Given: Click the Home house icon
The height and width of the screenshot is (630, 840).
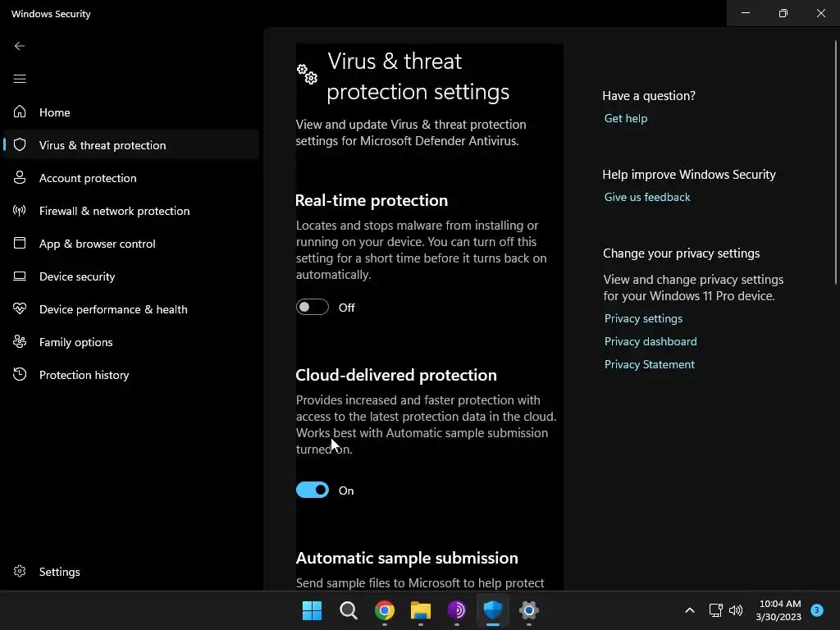Looking at the screenshot, I should click(x=20, y=112).
